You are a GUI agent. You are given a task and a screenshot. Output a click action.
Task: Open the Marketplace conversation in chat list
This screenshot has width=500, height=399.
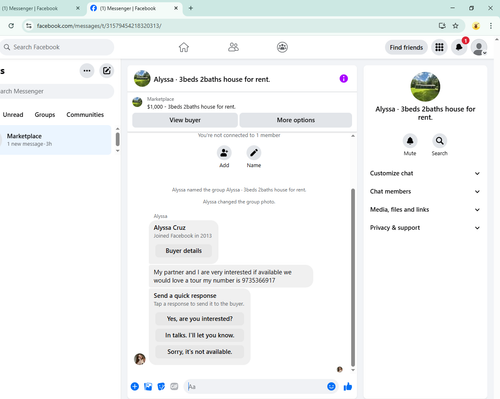click(55, 140)
